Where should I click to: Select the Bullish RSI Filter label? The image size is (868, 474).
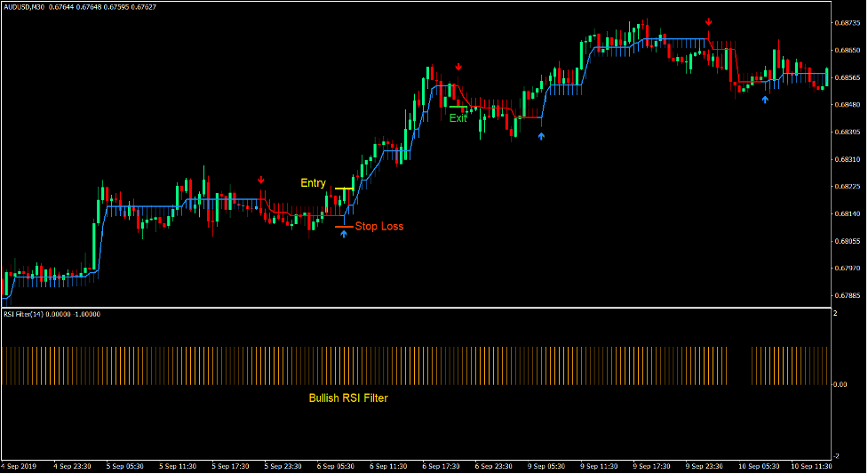(x=348, y=398)
